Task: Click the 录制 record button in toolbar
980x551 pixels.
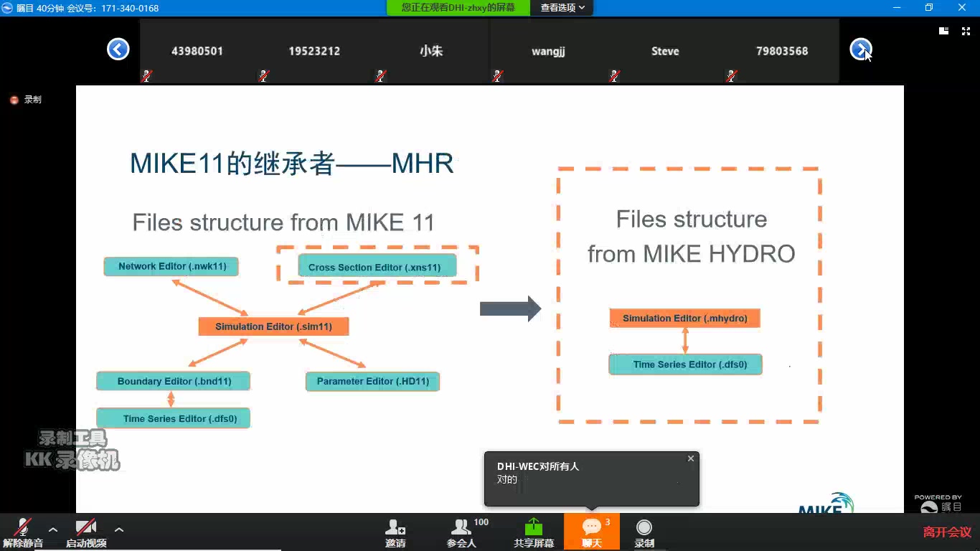Action: 644,533
